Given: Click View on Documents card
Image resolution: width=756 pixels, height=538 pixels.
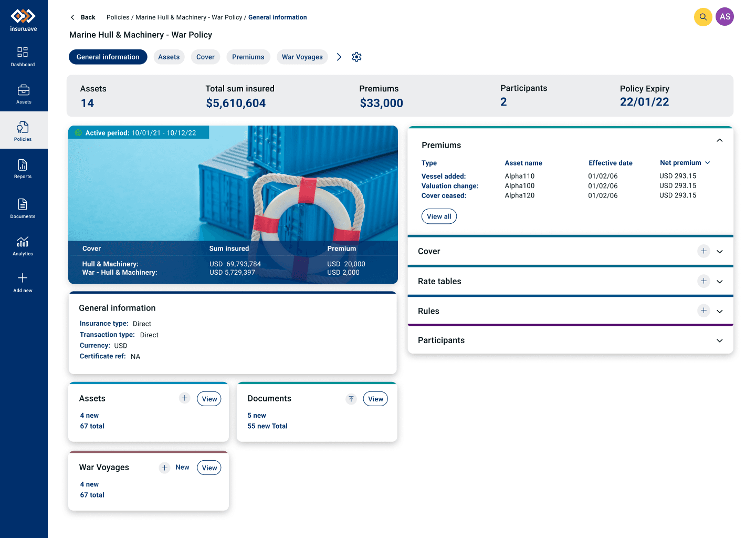Looking at the screenshot, I should click(x=376, y=399).
